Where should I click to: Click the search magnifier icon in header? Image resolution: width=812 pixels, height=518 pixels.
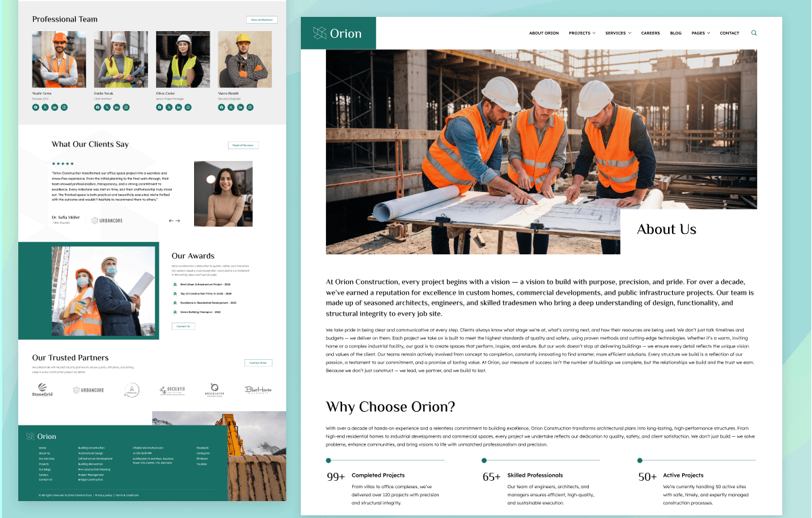pos(754,33)
